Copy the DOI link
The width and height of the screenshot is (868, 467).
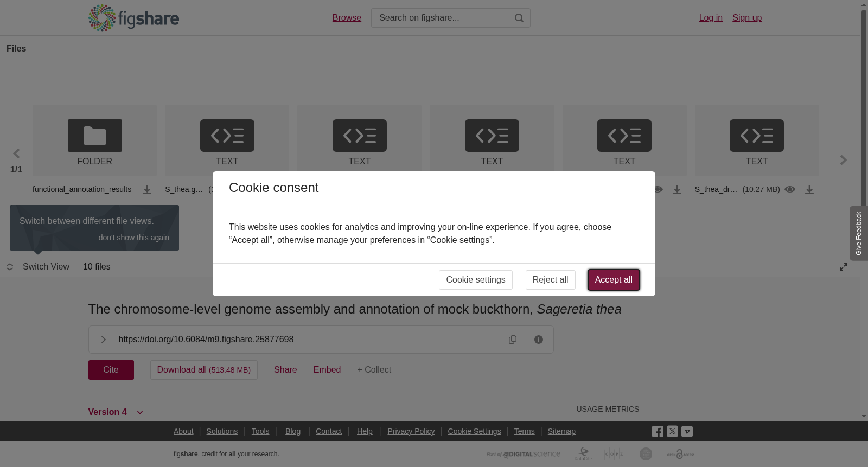[513, 340]
